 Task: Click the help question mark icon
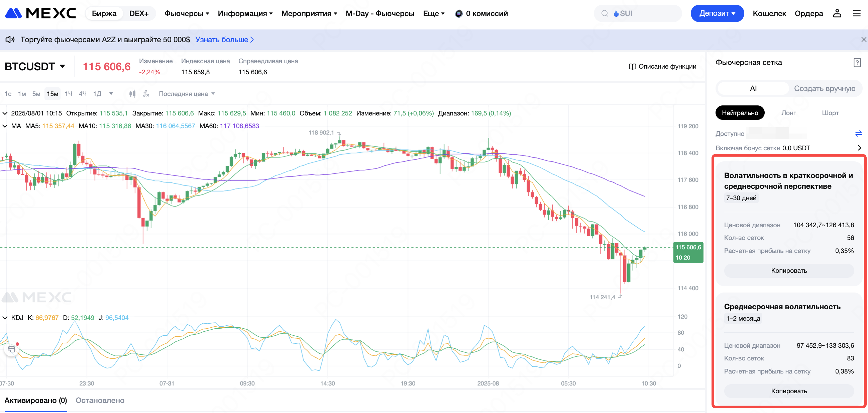coord(857,63)
